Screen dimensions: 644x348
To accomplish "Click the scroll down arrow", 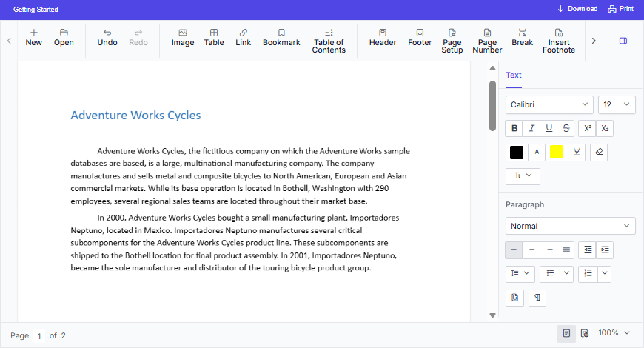I will 492,315.
